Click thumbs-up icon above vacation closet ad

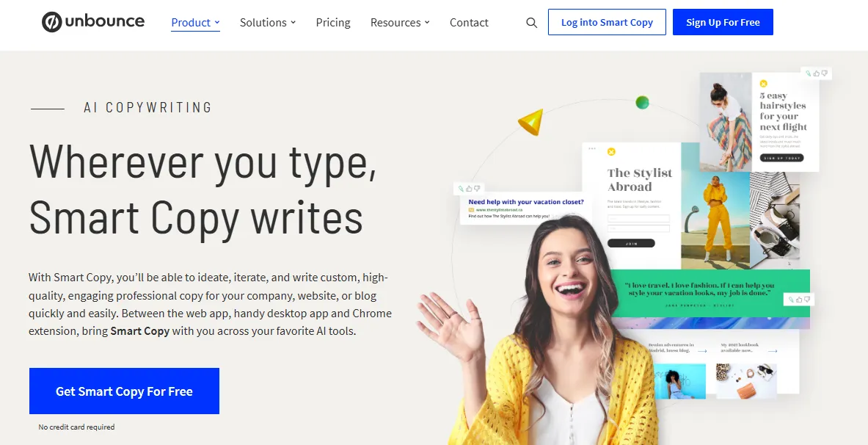tap(469, 189)
